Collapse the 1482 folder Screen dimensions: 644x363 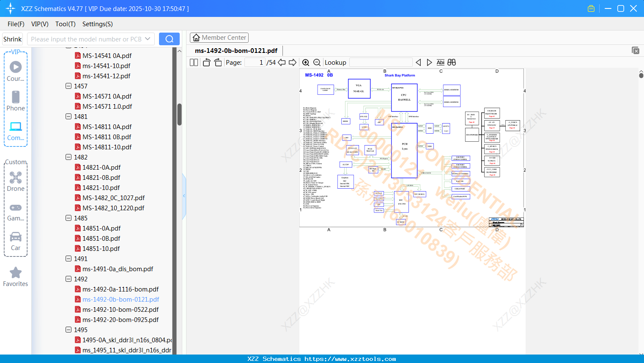tap(69, 157)
